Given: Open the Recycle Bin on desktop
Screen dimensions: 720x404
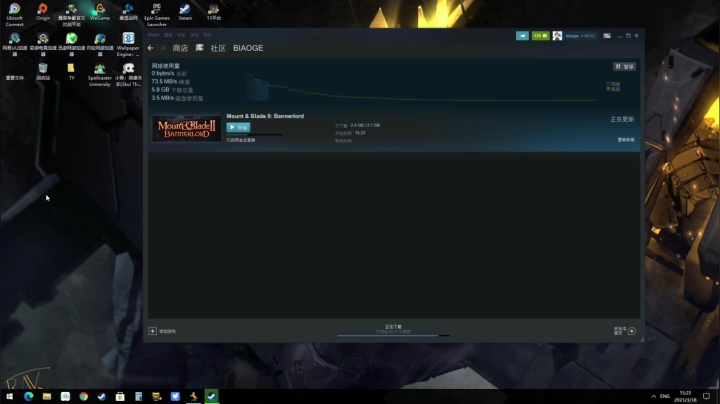Looking at the screenshot, I should click(x=43, y=72).
